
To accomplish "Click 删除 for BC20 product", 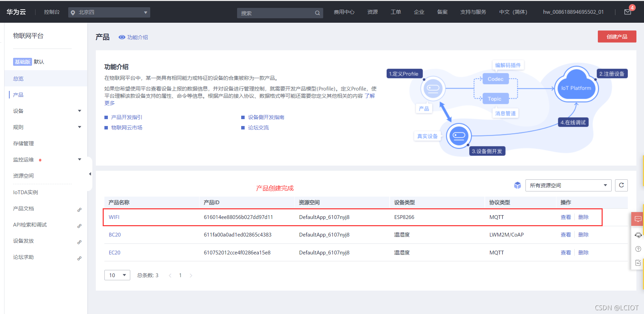I will tap(583, 235).
